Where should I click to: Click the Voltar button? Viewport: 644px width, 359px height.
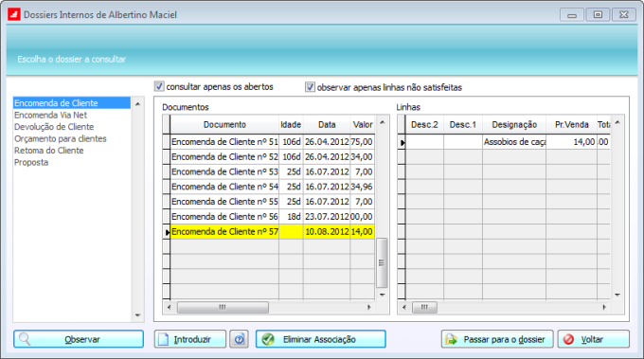tap(594, 339)
